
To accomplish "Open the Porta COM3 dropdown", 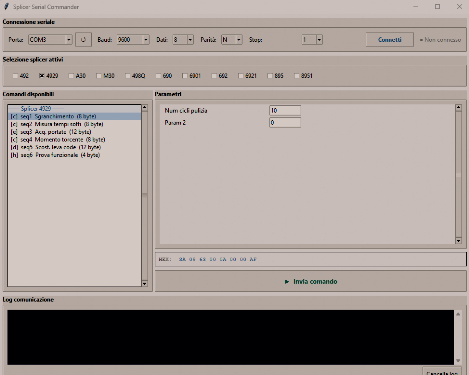I will [68, 40].
